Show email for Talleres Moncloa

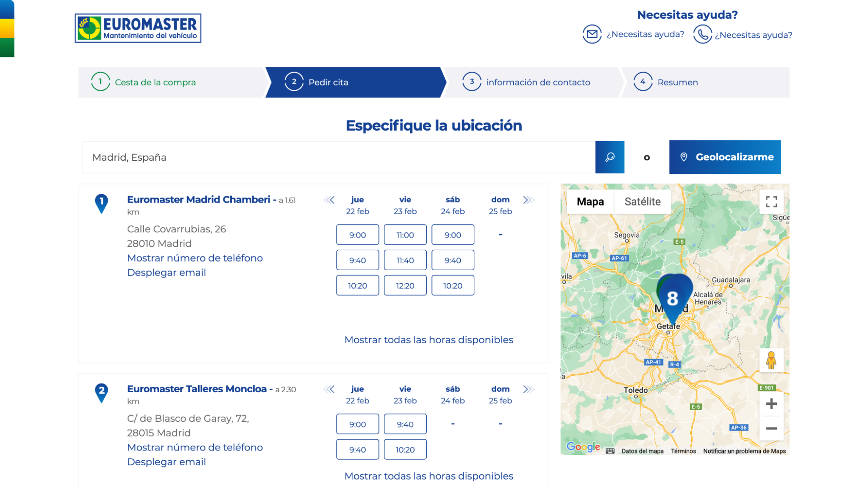(x=166, y=462)
